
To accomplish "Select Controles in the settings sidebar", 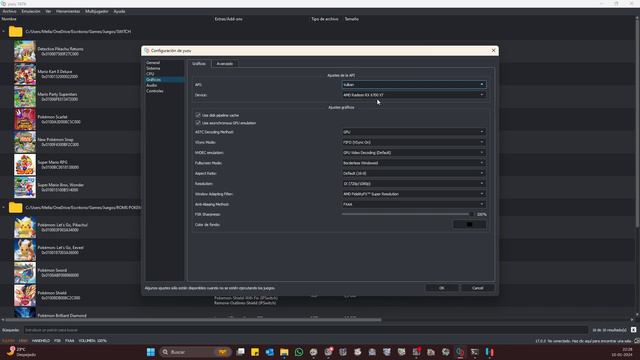I will (155, 91).
